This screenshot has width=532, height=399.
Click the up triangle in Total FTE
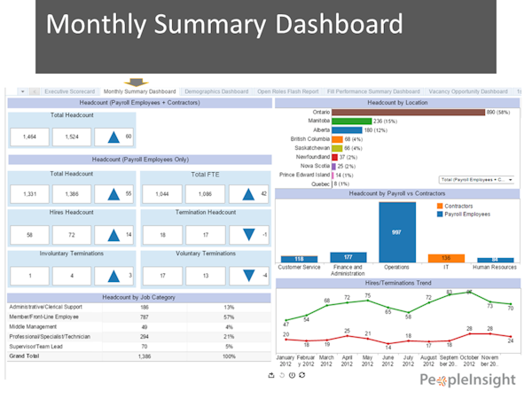(x=248, y=194)
